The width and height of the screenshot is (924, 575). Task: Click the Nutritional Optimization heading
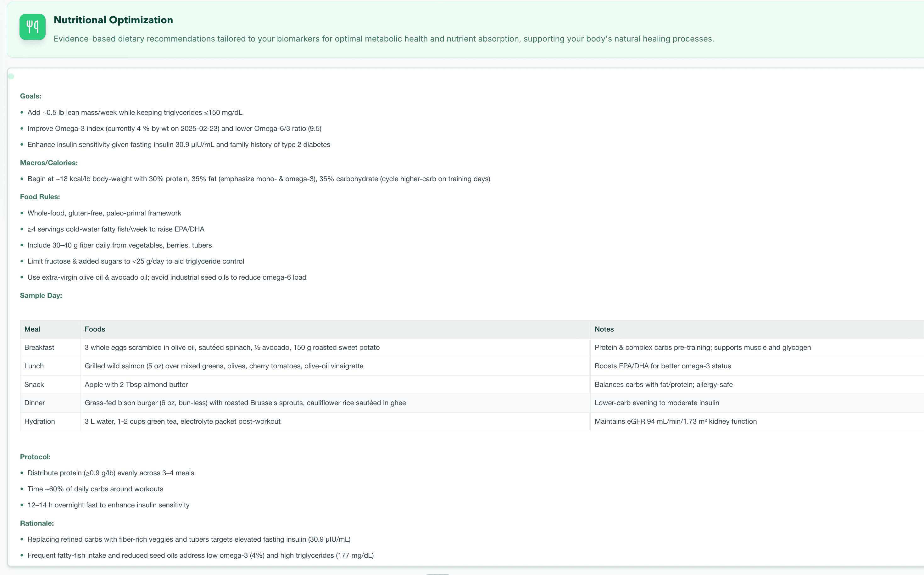(113, 20)
